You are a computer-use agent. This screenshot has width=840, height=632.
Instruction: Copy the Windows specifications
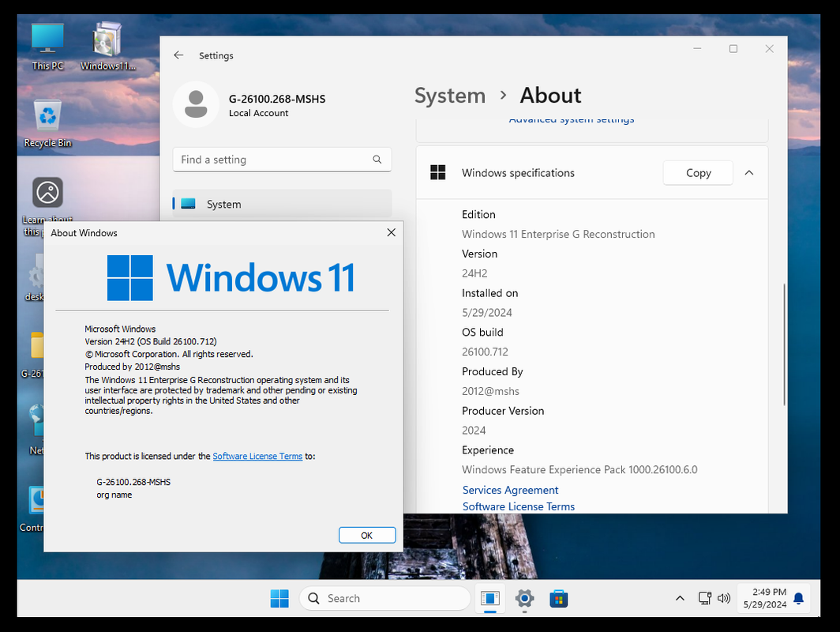pyautogui.click(x=698, y=172)
